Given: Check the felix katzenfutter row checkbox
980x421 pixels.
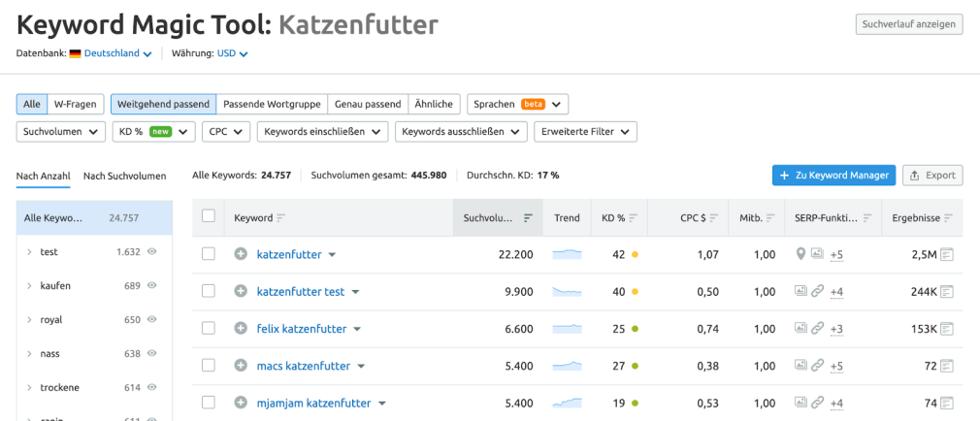Looking at the screenshot, I should [x=209, y=328].
